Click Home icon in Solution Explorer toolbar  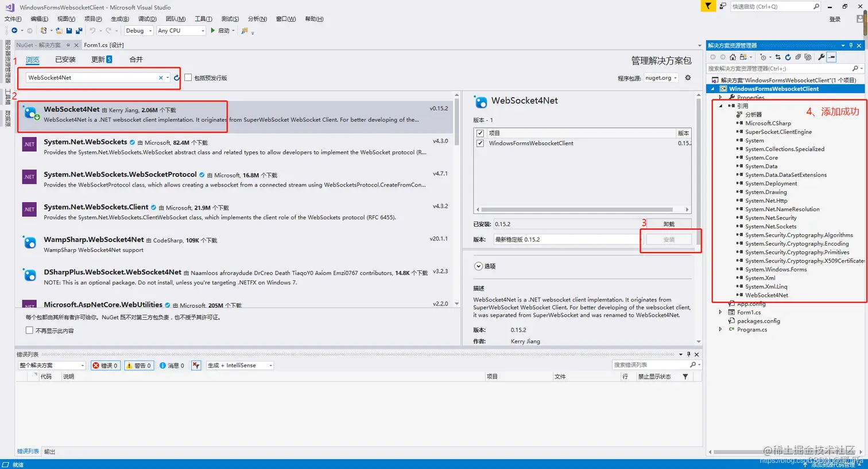(733, 57)
